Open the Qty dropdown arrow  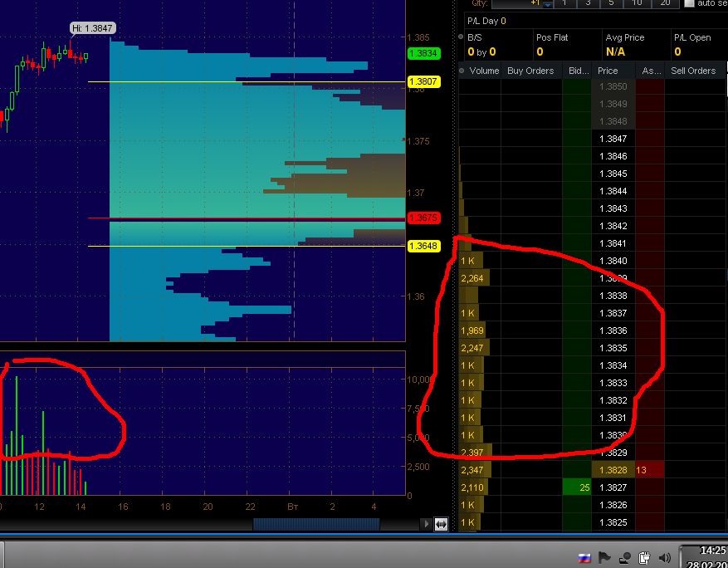coord(547,4)
